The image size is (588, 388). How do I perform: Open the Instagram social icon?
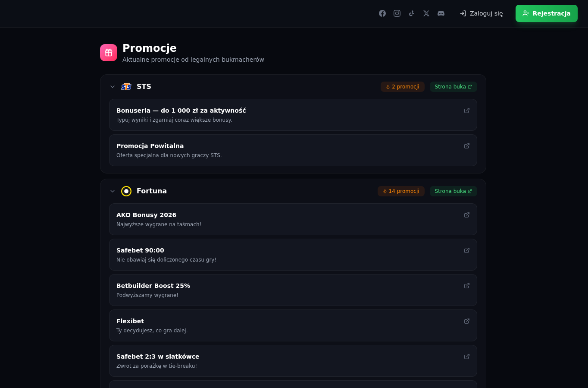coord(397,13)
